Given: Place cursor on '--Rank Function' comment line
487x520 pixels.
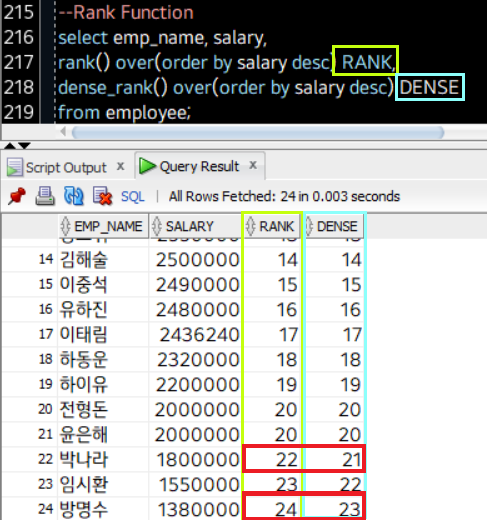Looking at the screenshot, I should click(x=126, y=13).
